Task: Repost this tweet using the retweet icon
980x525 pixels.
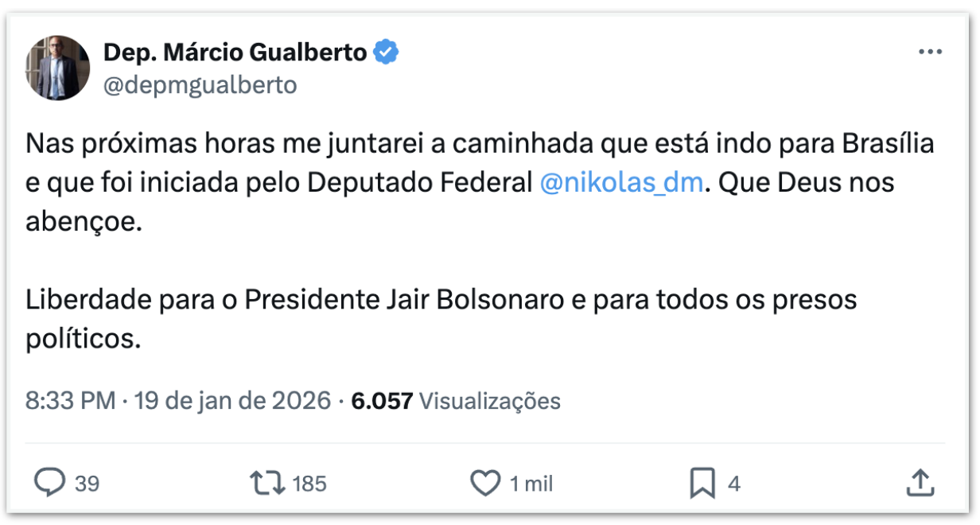Action: (266, 483)
